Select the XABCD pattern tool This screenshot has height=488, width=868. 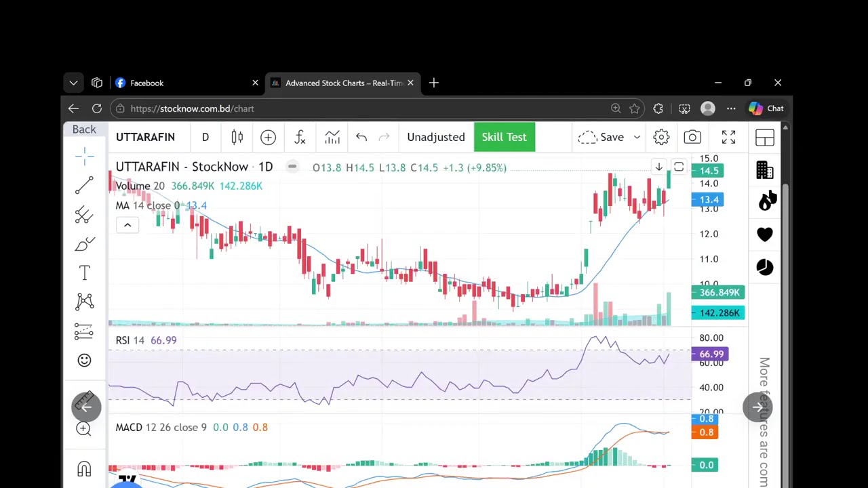coord(84,302)
